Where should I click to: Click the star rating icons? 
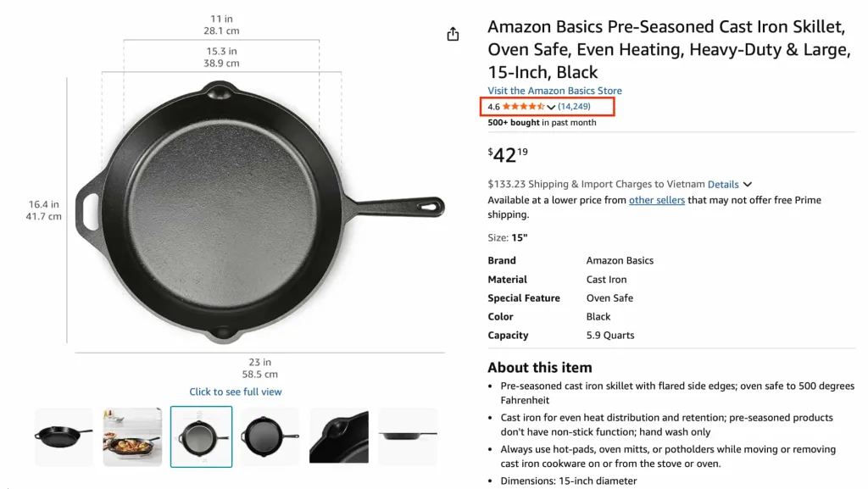pos(523,107)
